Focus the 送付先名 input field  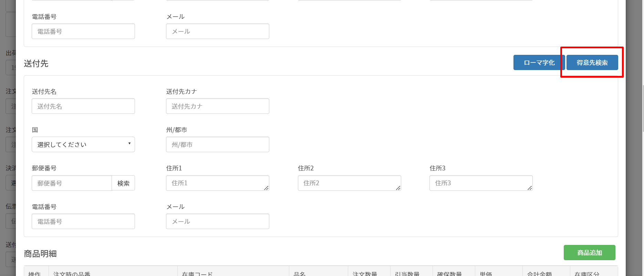83,106
